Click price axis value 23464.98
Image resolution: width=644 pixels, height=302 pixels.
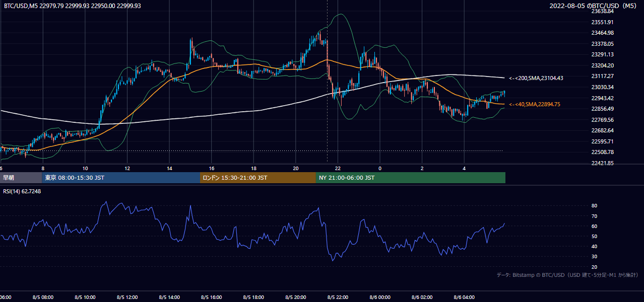click(x=602, y=33)
